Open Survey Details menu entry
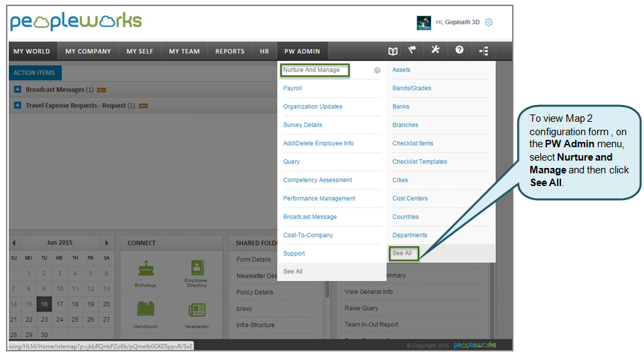The image size is (644, 354). (303, 125)
